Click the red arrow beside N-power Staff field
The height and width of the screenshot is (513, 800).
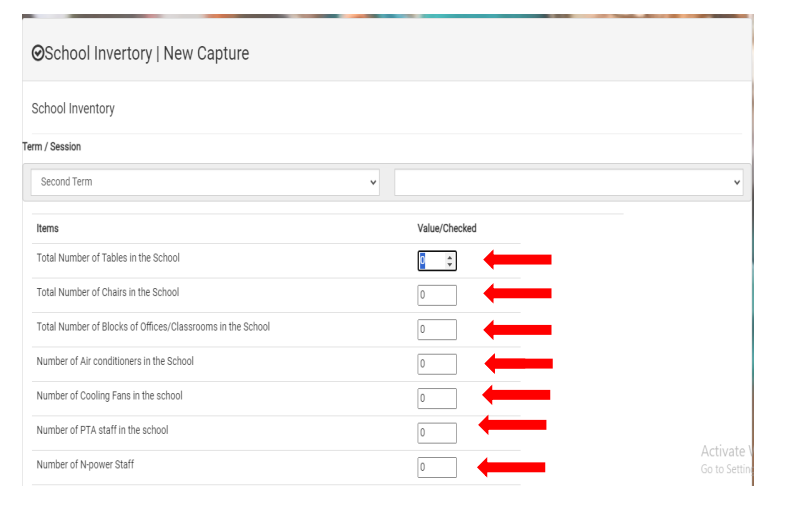tap(512, 467)
